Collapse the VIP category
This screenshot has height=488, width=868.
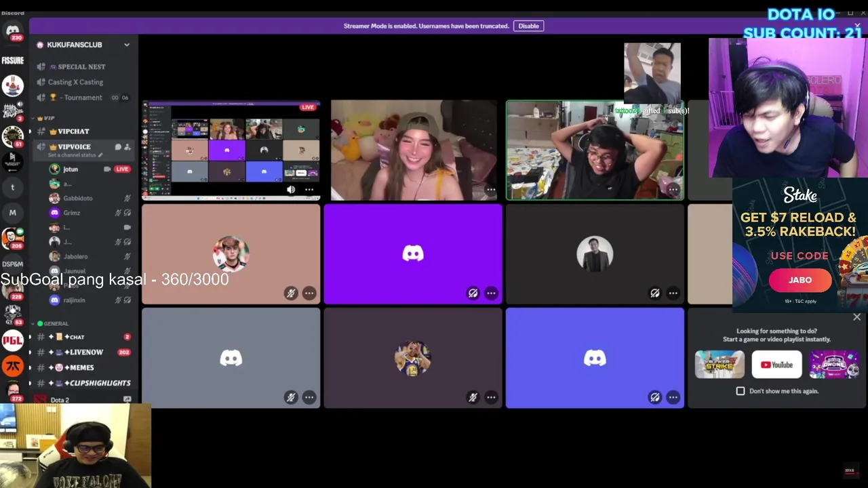(45, 118)
